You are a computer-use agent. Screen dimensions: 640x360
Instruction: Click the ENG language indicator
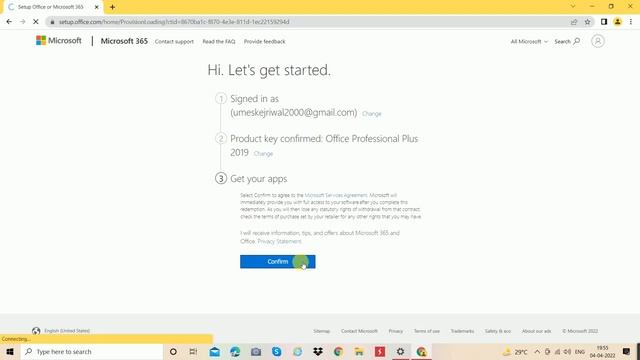[x=580, y=351]
